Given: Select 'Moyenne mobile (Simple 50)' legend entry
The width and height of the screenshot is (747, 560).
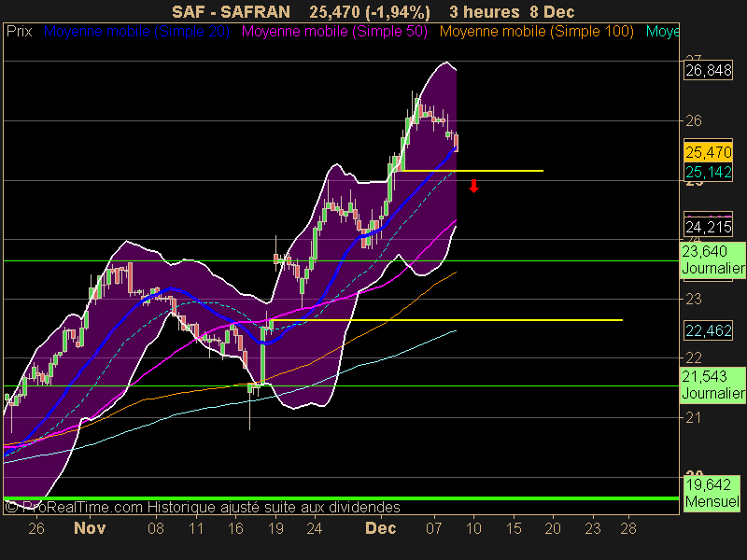Looking at the screenshot, I should click(x=334, y=32).
